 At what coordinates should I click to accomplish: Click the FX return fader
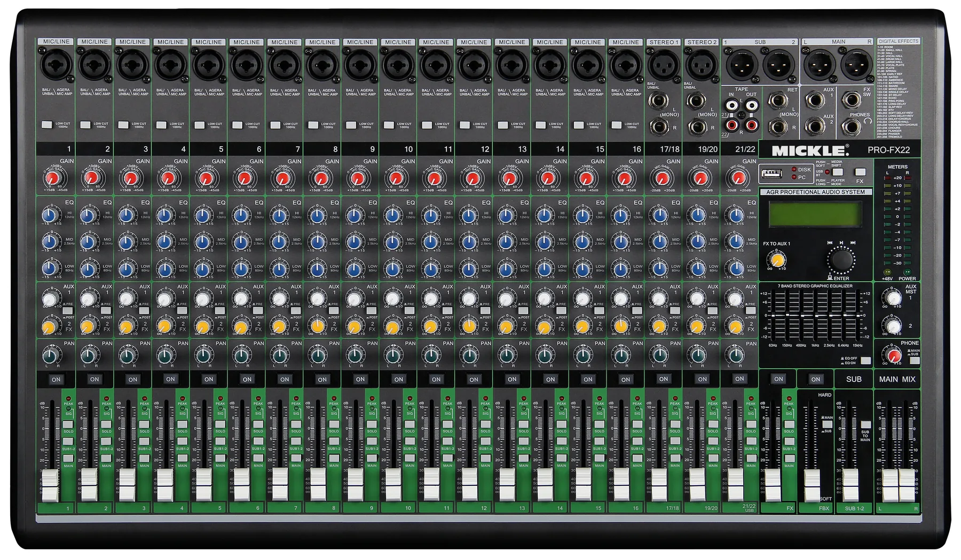coord(774,485)
